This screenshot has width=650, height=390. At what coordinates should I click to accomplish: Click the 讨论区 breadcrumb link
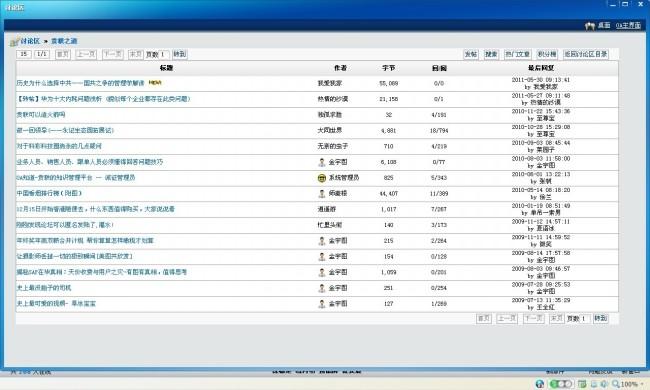tap(30, 41)
